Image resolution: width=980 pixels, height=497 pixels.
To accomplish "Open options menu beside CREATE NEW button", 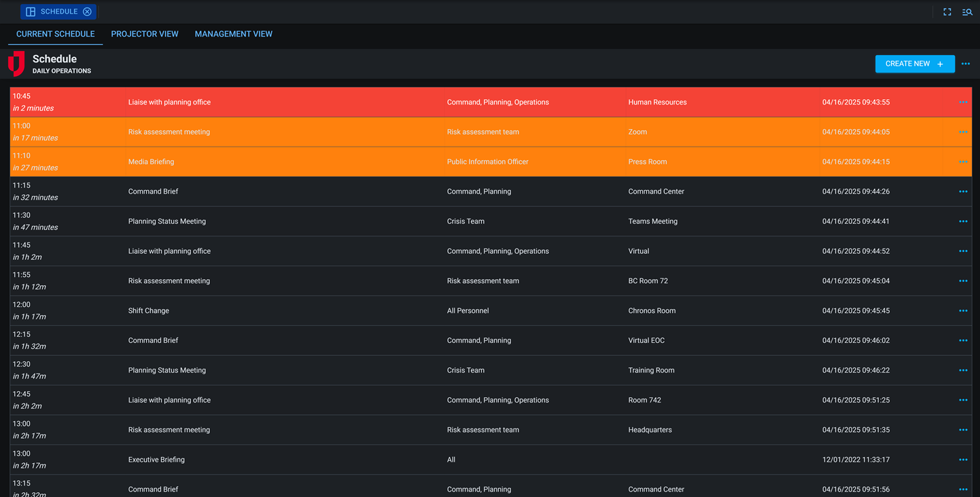I will point(966,63).
